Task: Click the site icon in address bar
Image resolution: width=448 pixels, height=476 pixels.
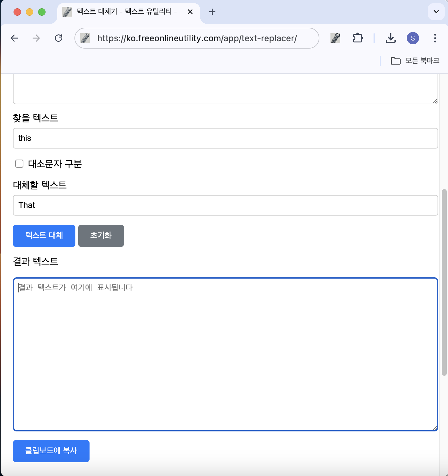Action: click(85, 38)
